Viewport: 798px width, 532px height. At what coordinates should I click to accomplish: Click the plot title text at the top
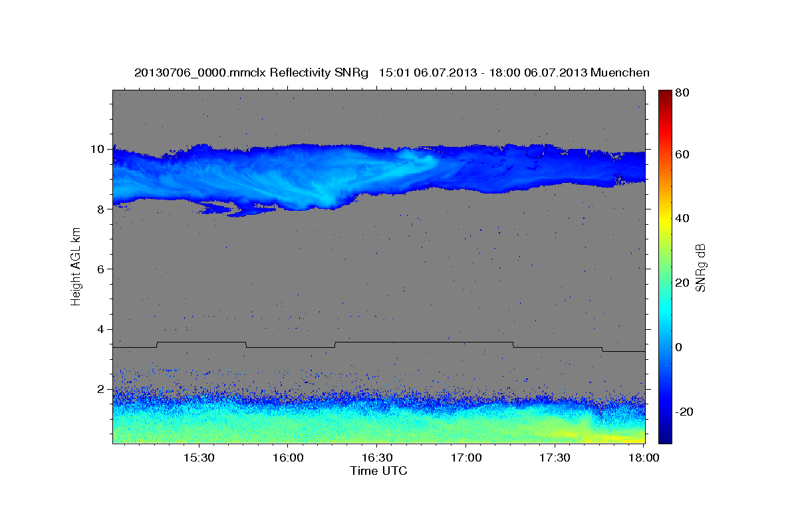(392, 72)
